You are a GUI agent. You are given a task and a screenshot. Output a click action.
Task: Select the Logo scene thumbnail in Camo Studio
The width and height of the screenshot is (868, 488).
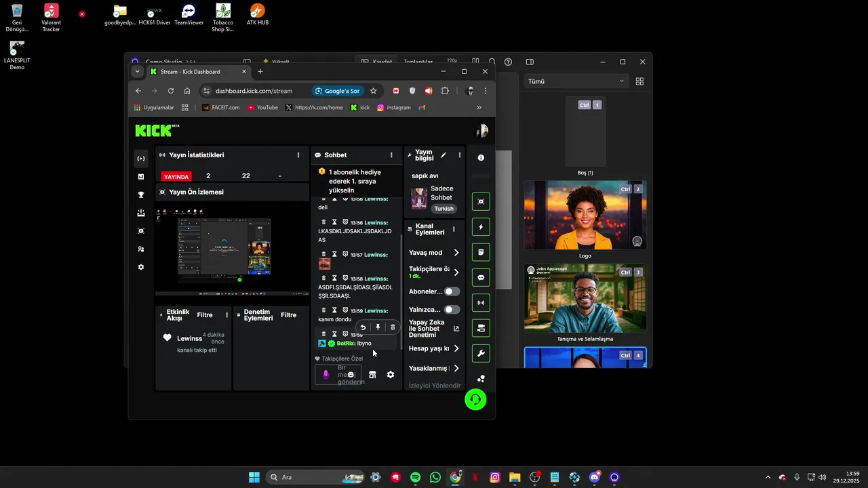[x=585, y=216]
